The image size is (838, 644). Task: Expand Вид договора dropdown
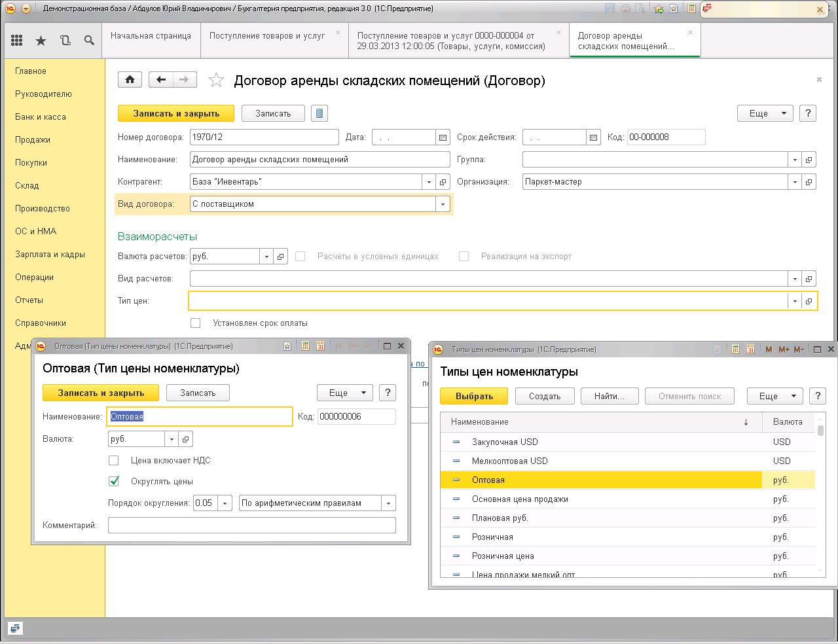tap(443, 204)
